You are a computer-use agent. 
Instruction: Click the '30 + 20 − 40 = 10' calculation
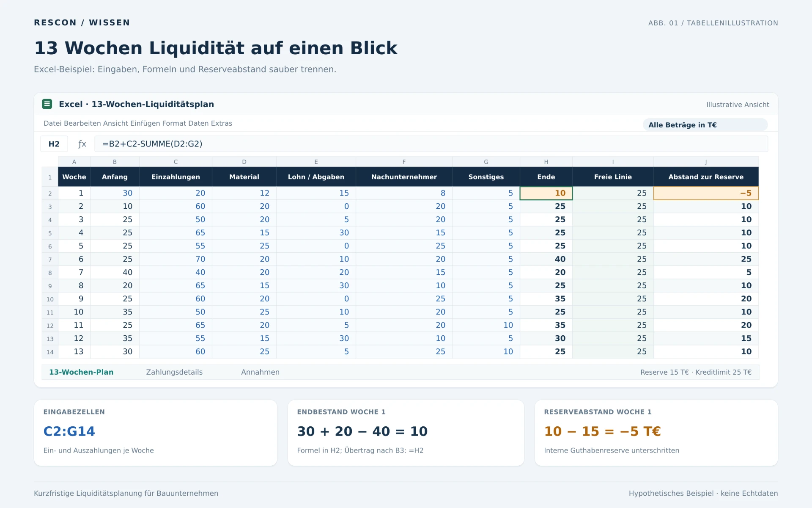click(362, 431)
